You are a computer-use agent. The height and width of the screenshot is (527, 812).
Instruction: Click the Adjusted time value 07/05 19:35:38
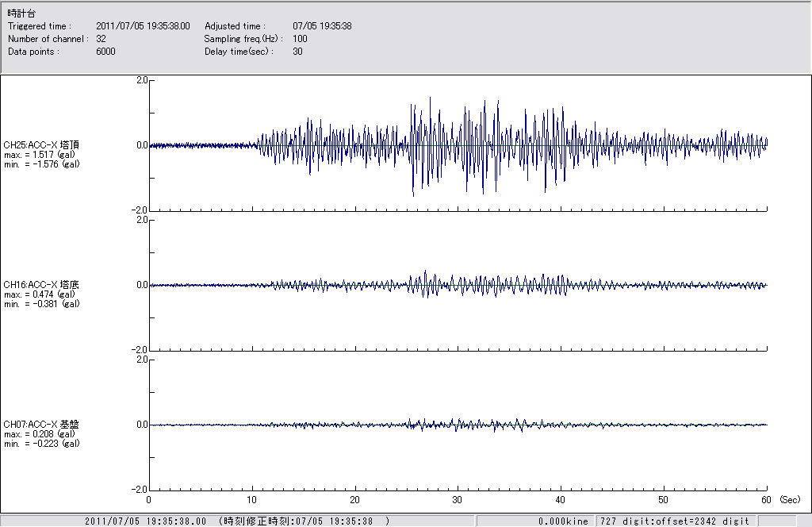[322, 26]
